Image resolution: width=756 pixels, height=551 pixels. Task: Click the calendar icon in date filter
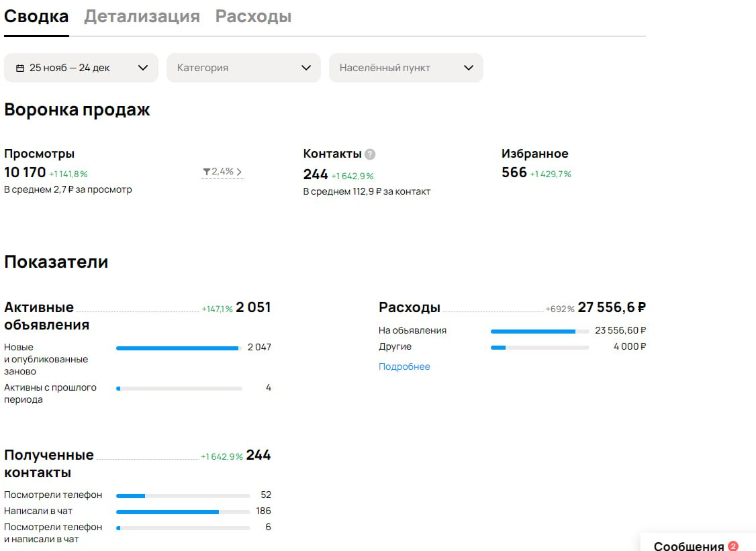19,68
